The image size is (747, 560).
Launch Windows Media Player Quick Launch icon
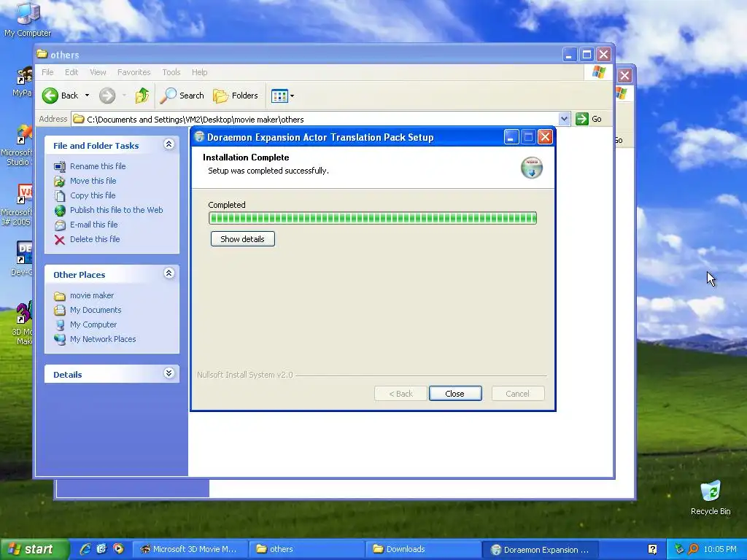tap(117, 549)
